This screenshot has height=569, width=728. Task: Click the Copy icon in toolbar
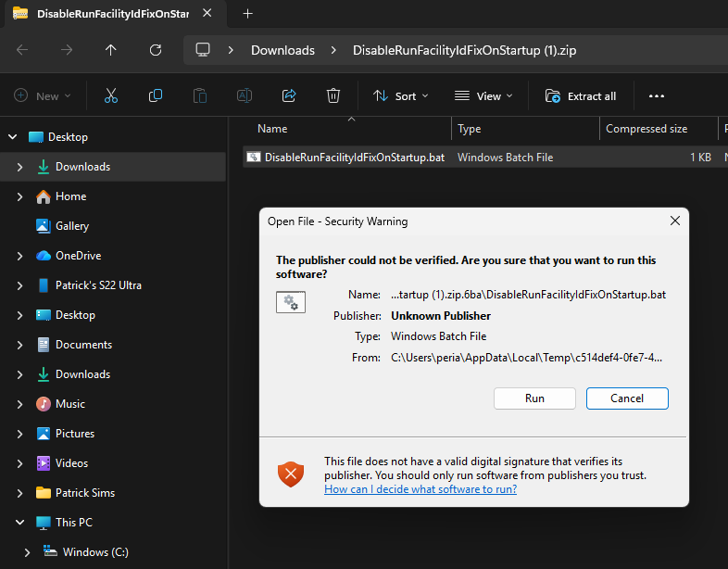[155, 96]
